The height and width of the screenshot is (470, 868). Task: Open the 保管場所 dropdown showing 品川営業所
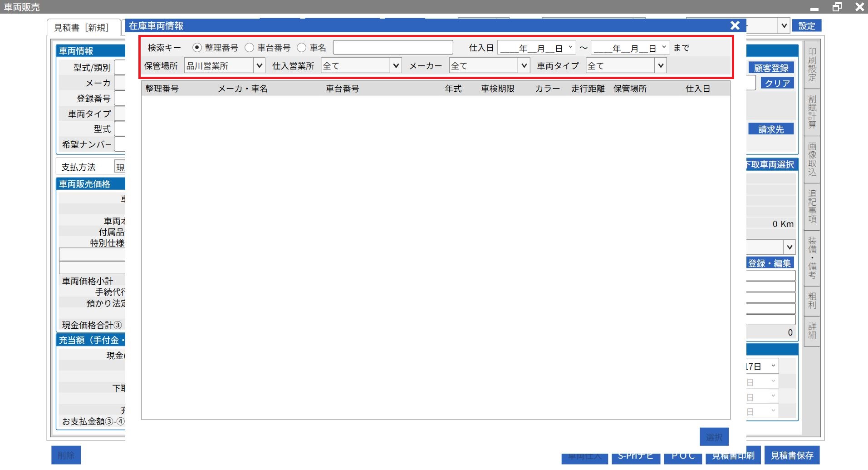tap(259, 66)
